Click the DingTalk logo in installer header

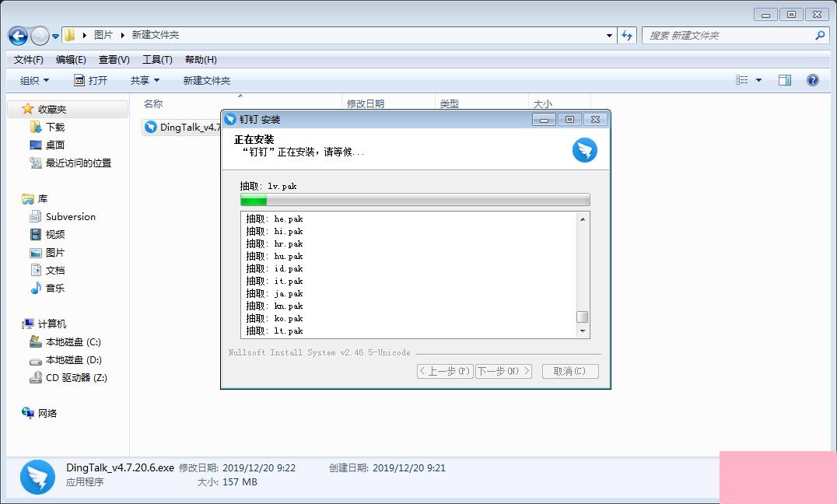click(584, 150)
